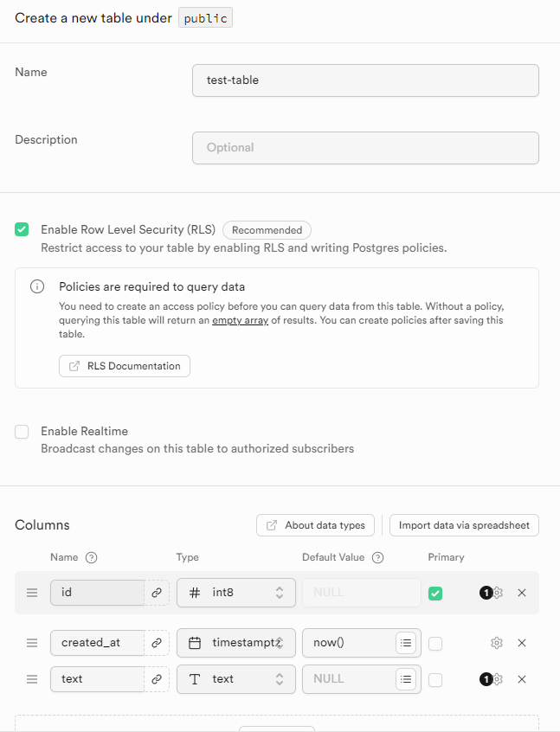Show default value suggestions for the created_at column

coord(406,643)
